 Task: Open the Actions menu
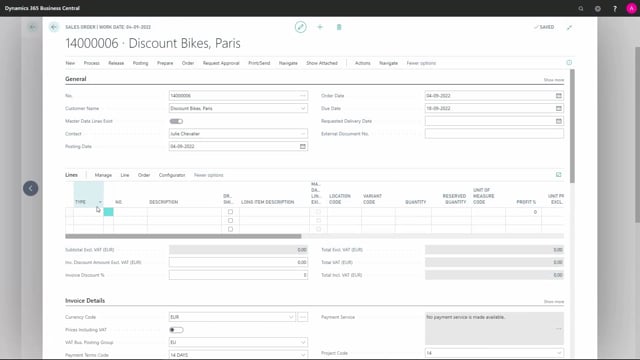tap(362, 63)
